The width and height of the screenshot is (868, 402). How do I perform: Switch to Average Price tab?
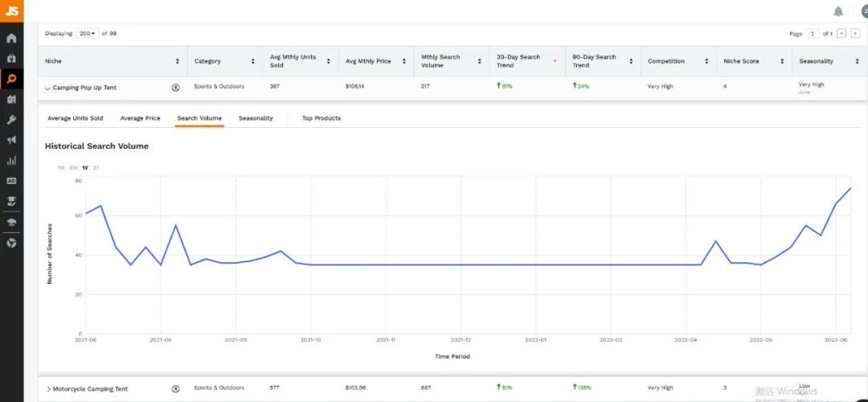[x=140, y=118]
